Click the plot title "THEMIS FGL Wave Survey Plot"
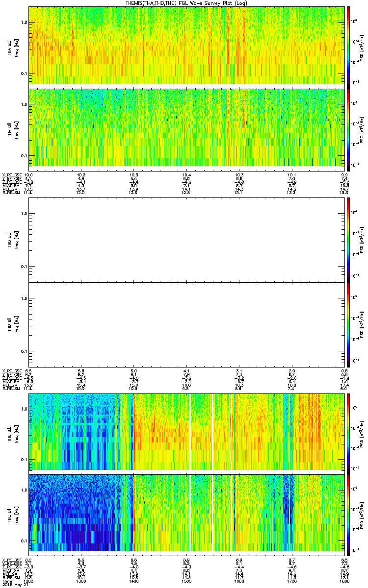This screenshot has width=368, height=588. [187, 3]
